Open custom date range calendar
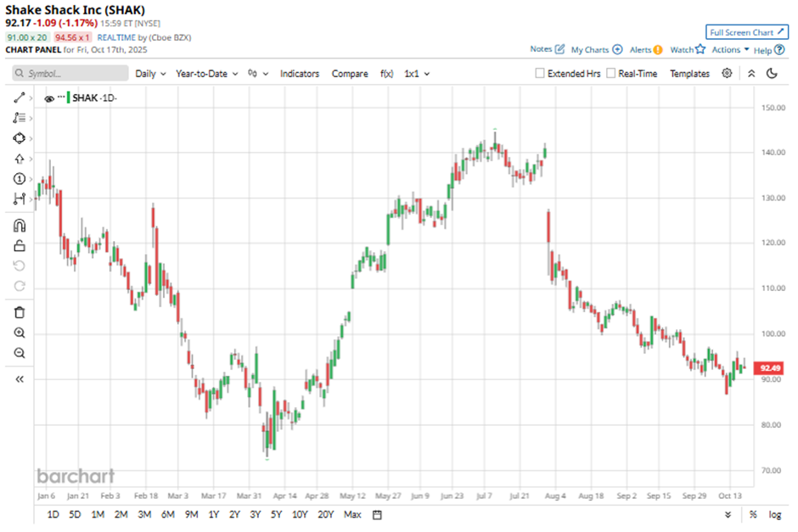The width and height of the screenshot is (798, 532). point(377,515)
